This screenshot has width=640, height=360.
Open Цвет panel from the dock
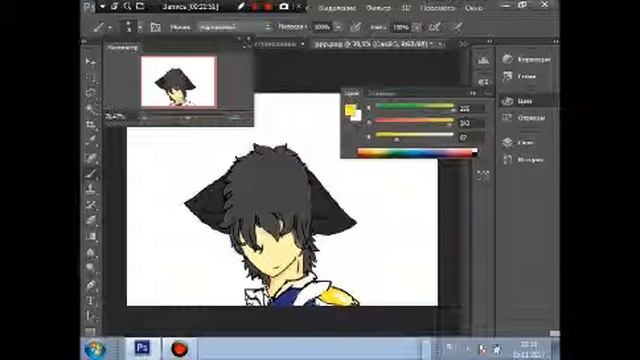tap(518, 101)
